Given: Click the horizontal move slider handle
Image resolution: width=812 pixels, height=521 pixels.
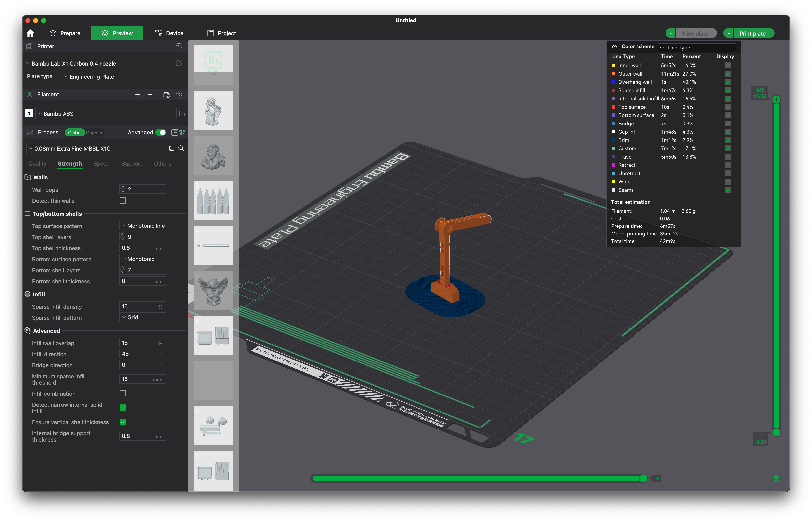Looking at the screenshot, I should (643, 478).
